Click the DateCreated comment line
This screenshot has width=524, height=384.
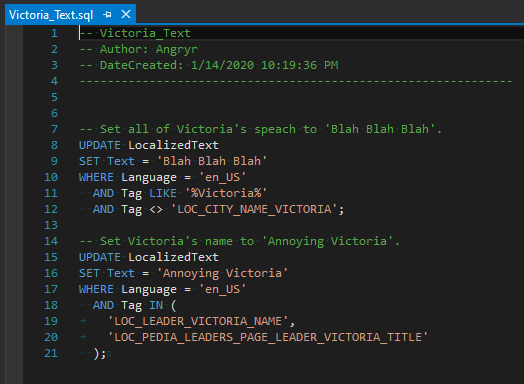click(x=209, y=65)
